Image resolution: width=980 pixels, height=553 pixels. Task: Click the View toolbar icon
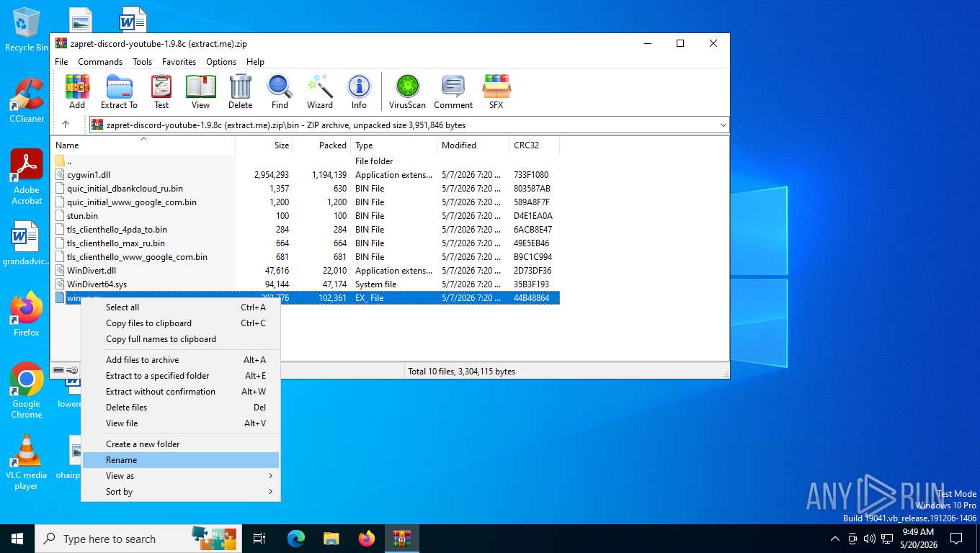pos(201,91)
